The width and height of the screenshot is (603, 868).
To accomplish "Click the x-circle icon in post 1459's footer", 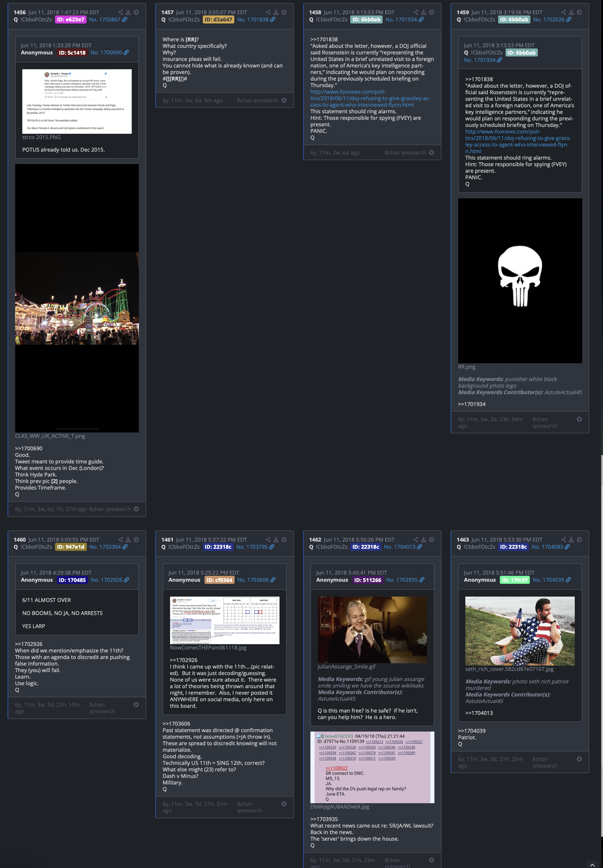I will (x=579, y=419).
